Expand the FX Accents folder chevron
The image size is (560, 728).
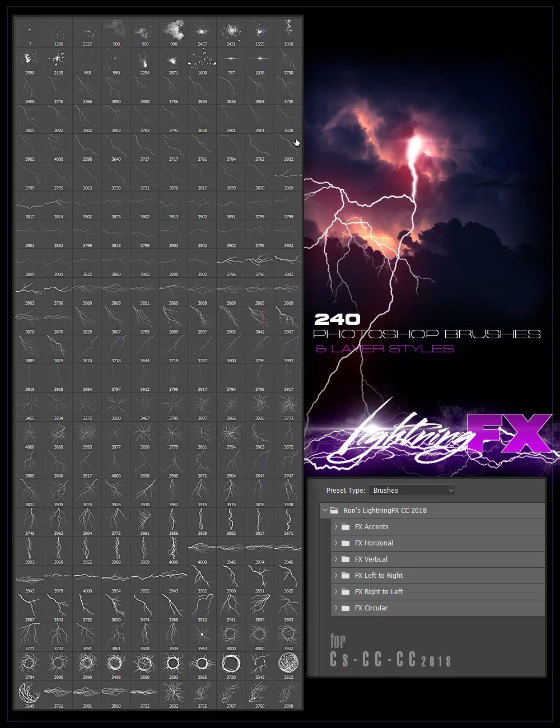336,527
